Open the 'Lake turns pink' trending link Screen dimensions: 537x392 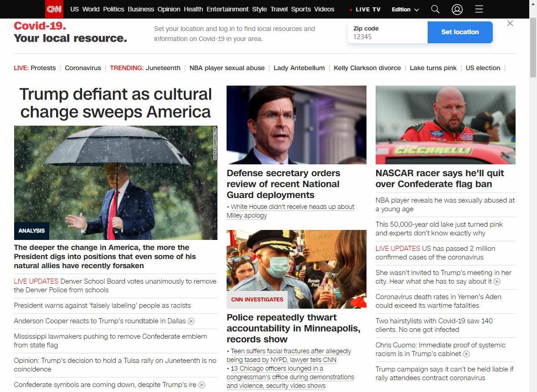pos(433,68)
